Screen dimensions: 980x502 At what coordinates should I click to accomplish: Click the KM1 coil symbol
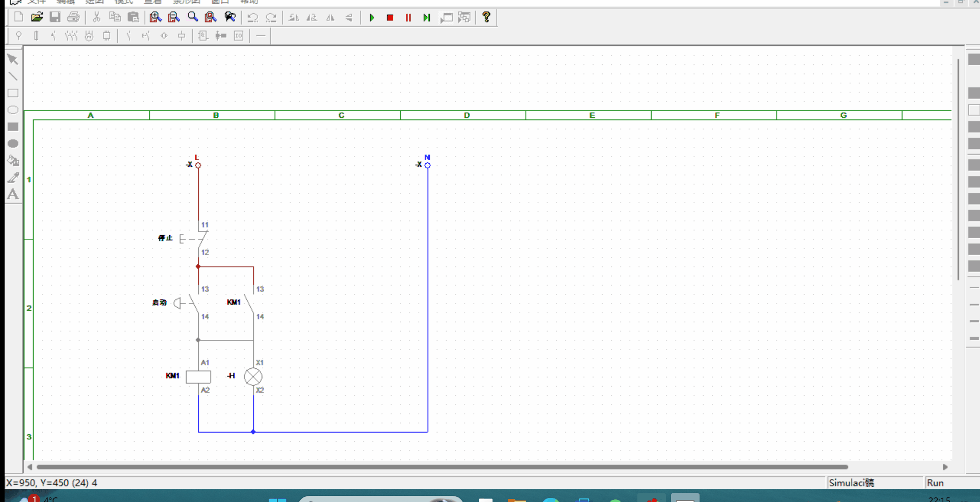tap(198, 376)
